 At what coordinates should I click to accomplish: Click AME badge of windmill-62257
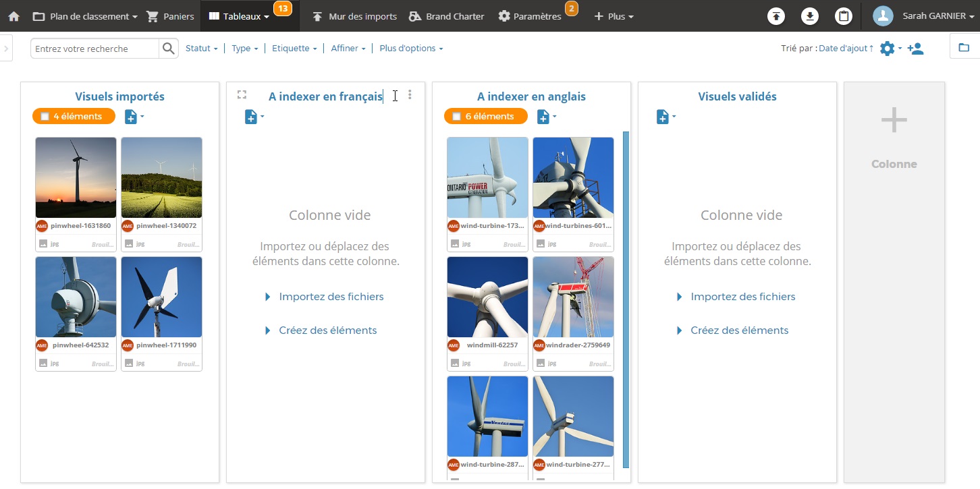coord(454,345)
